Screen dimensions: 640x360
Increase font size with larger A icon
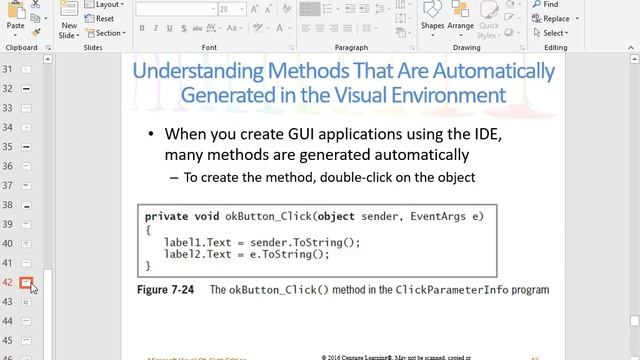[254, 9]
